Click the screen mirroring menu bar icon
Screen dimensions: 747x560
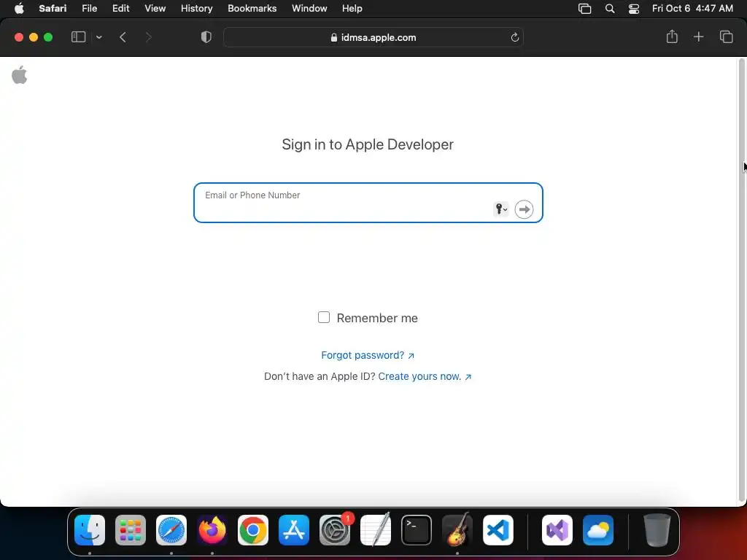(584, 9)
